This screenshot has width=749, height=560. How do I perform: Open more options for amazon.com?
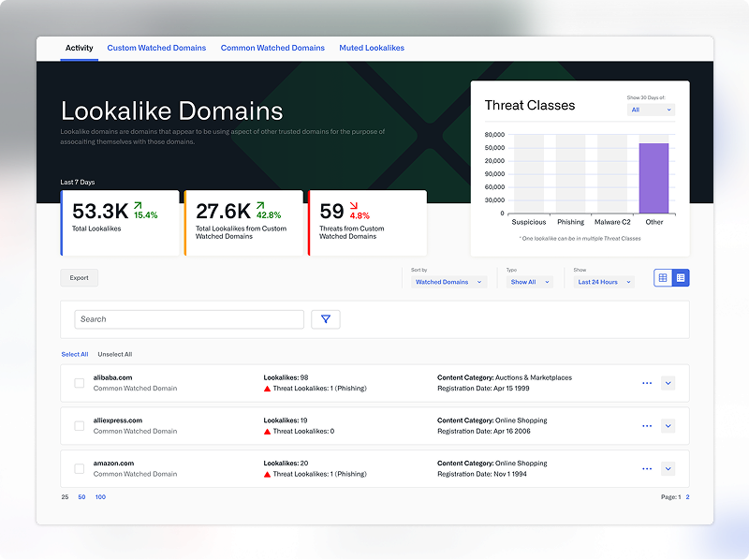(646, 468)
